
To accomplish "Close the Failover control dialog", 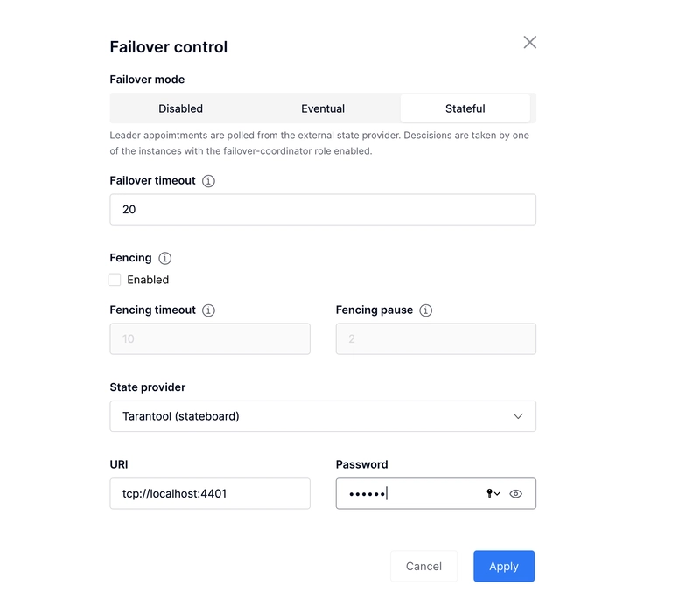I will [x=529, y=43].
